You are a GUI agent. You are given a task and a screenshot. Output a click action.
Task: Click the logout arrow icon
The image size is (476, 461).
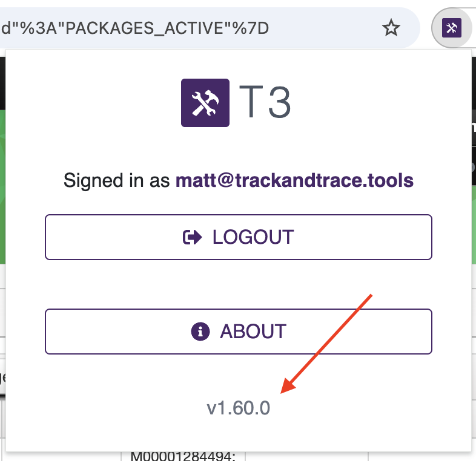click(192, 237)
